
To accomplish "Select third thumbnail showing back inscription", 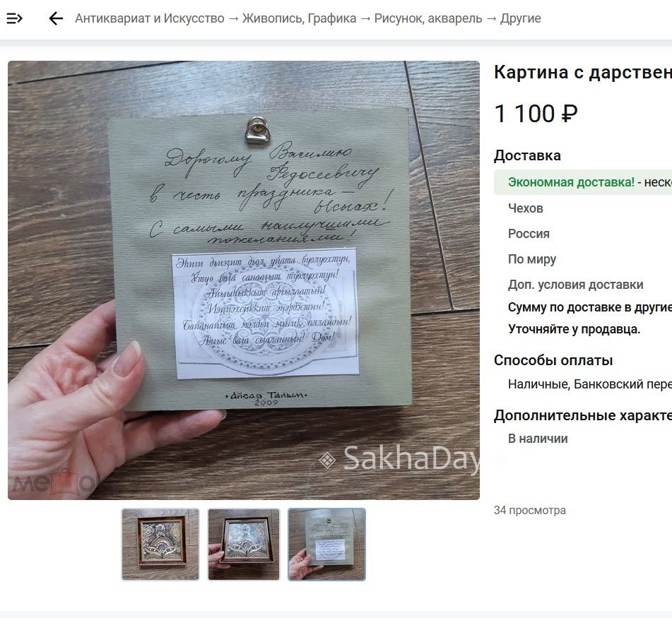I will [326, 545].
